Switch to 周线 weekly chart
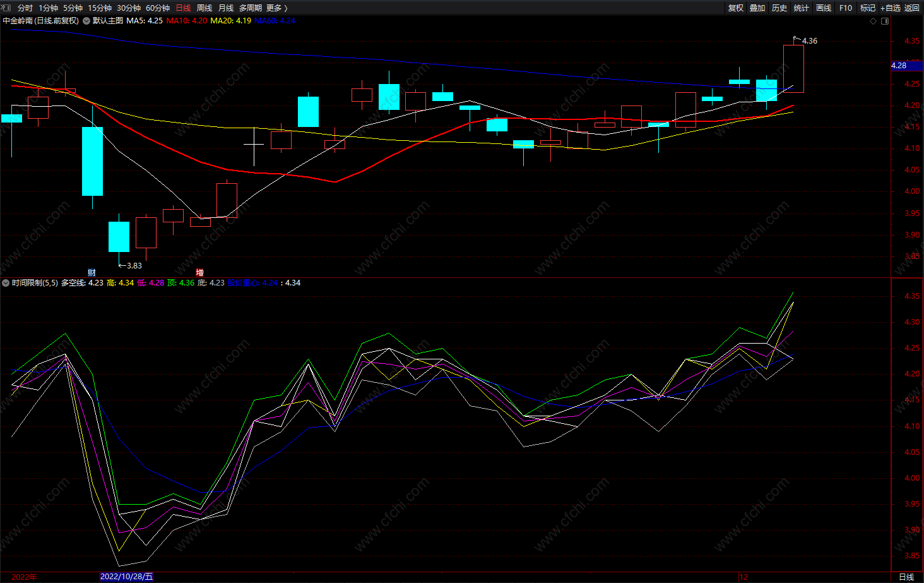Image resolution: width=924 pixels, height=583 pixels. click(x=204, y=8)
